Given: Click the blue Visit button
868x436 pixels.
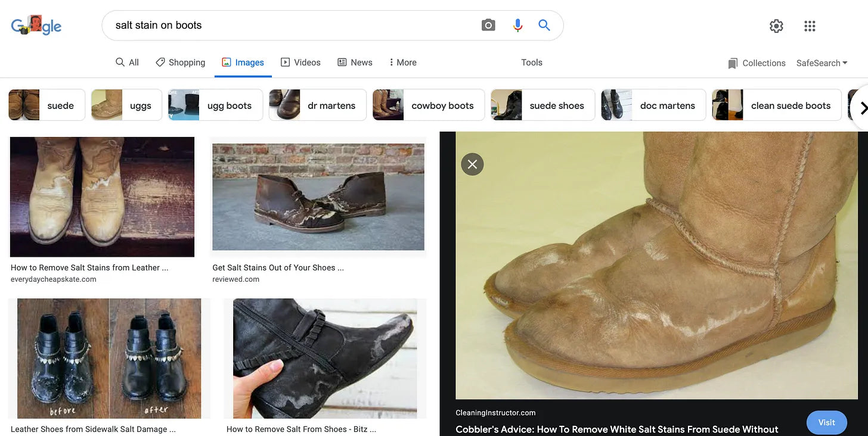Looking at the screenshot, I should pyautogui.click(x=826, y=422).
